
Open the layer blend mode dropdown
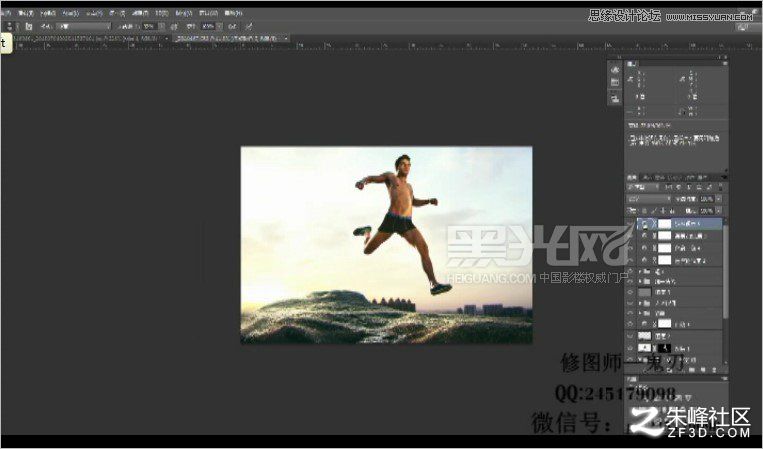tap(649, 199)
